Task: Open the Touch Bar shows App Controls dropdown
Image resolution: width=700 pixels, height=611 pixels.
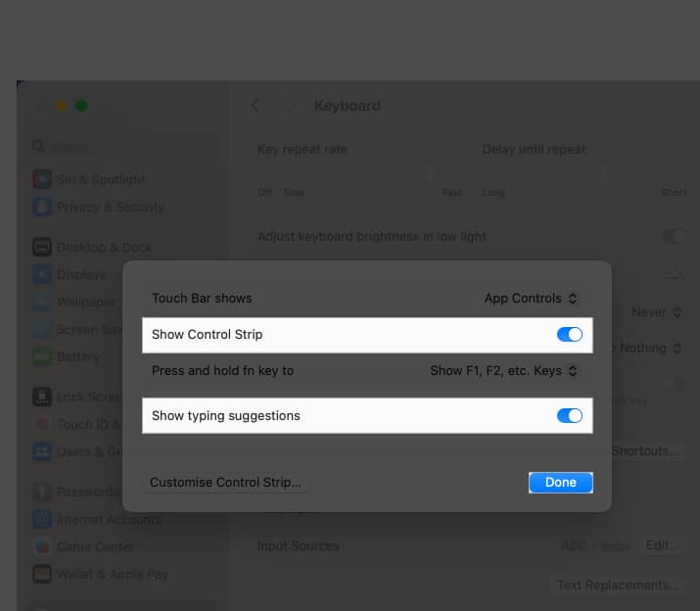Action: (x=531, y=299)
